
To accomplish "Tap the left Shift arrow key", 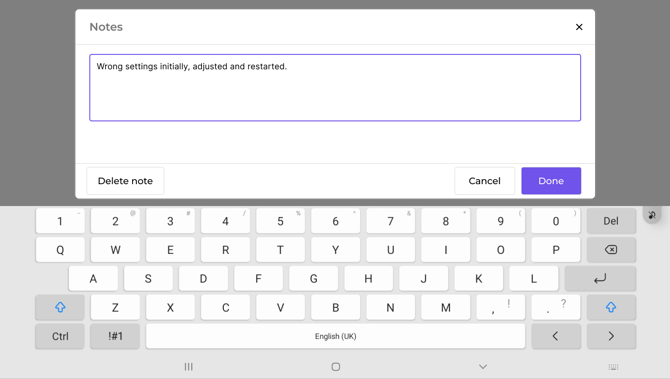I will [60, 307].
